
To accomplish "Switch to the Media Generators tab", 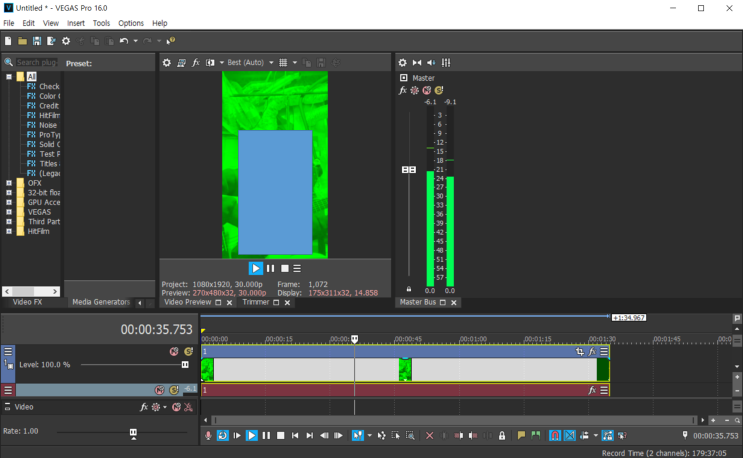I will pos(99,302).
